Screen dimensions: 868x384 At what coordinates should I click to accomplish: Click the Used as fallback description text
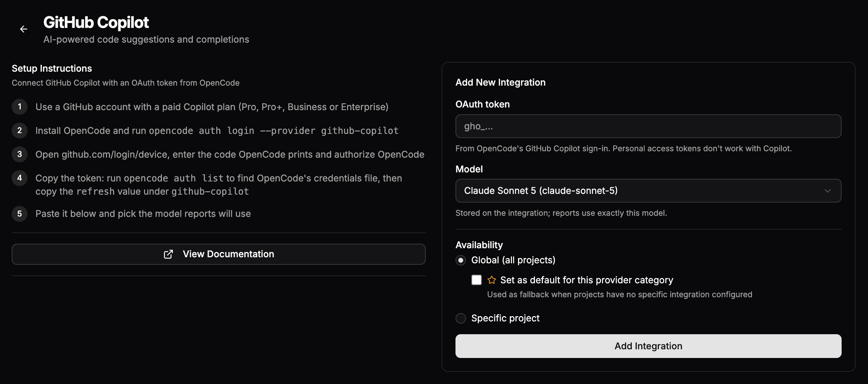pyautogui.click(x=619, y=295)
